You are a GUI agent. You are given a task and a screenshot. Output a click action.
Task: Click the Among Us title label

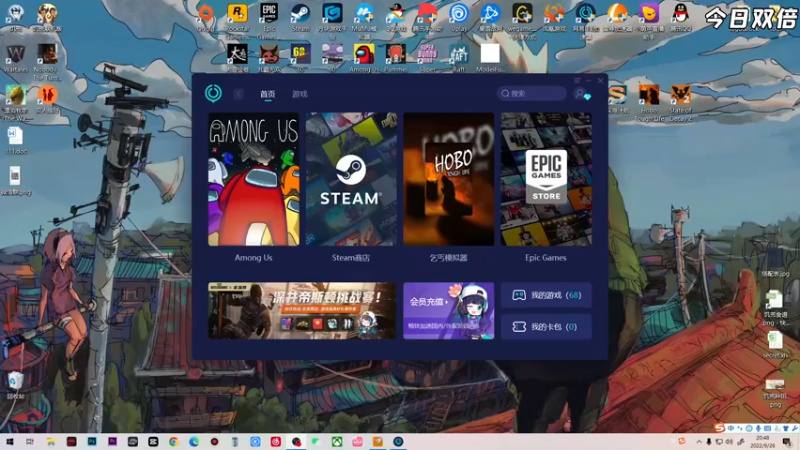coord(254,258)
